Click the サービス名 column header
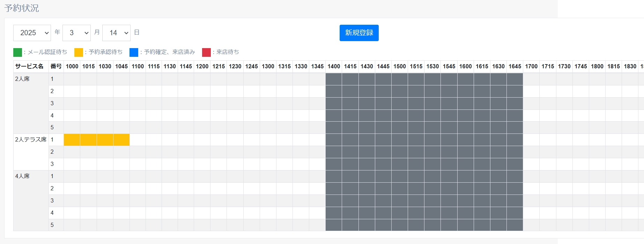The width and height of the screenshot is (644, 244). point(29,66)
